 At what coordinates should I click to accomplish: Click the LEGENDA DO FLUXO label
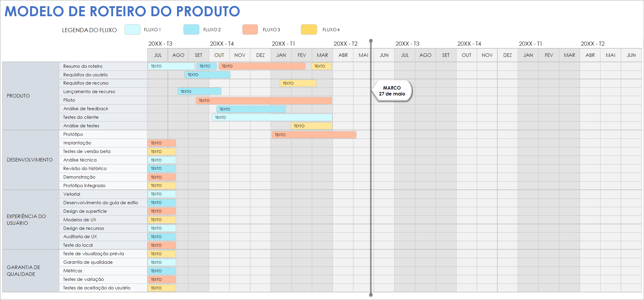[90, 30]
